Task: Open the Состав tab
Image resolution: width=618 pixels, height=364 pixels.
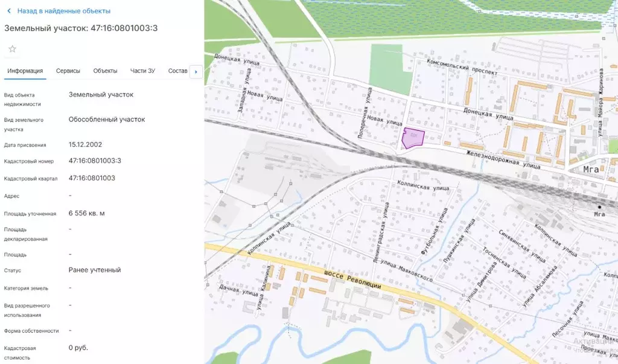Action: [x=178, y=71]
